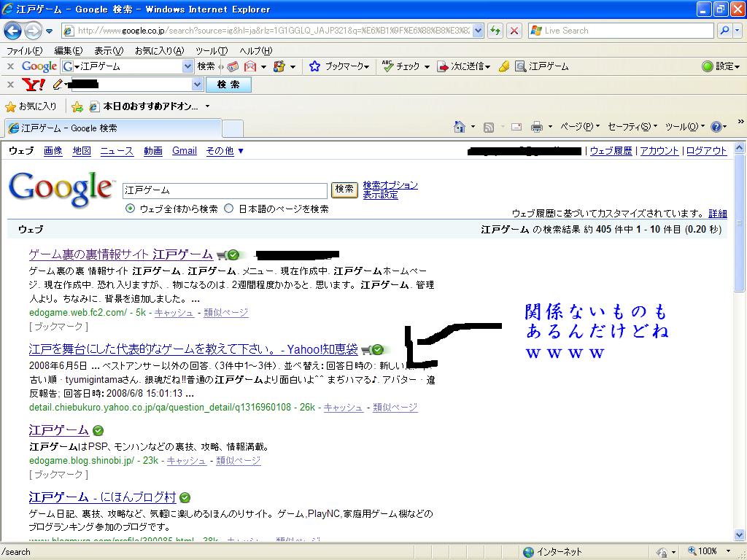747x560 pixels.
Task: Click the find 江戸ゲーム word icon in toolbar
Action: [520, 66]
